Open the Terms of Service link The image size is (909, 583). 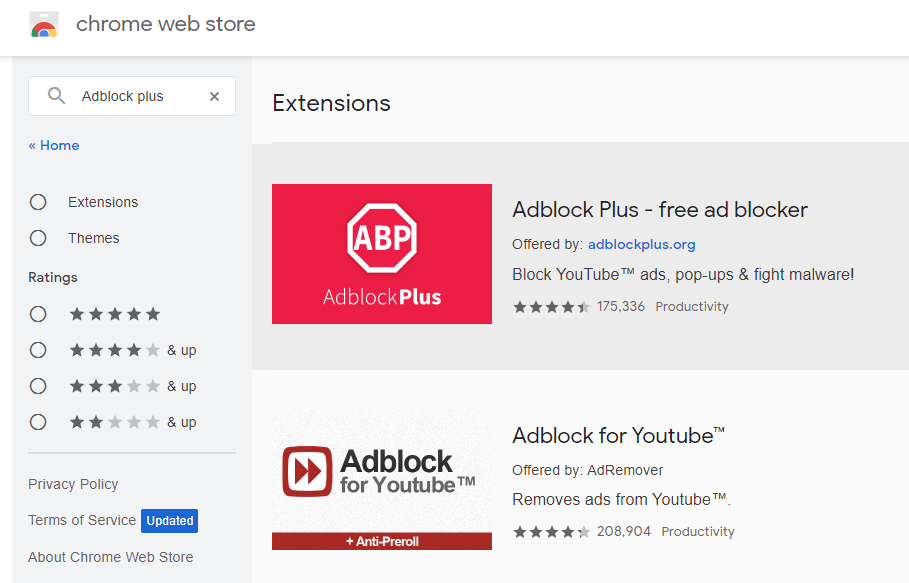click(x=82, y=520)
